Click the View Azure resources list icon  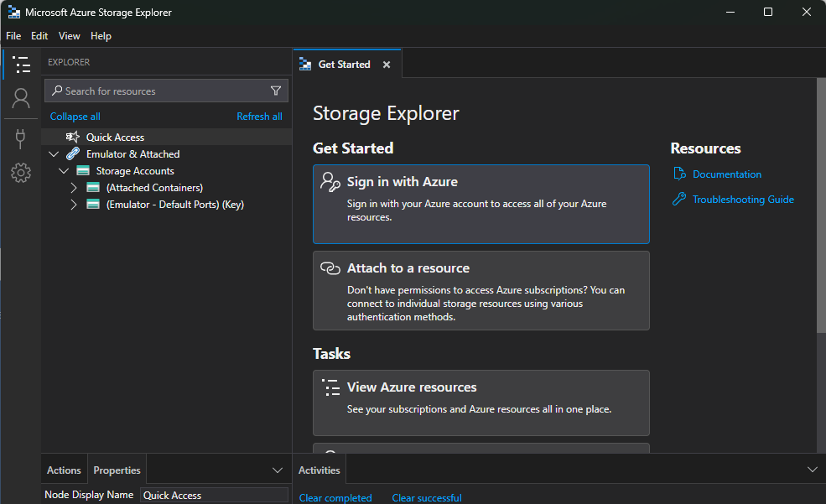click(331, 387)
